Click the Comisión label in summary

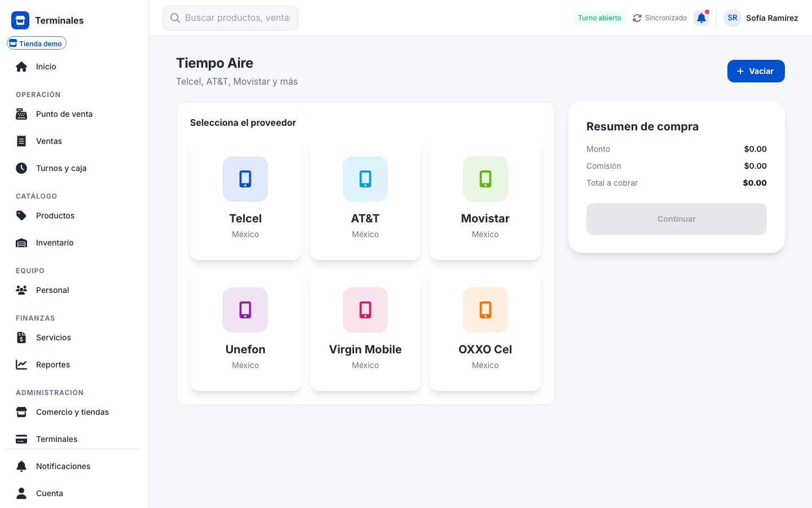[x=604, y=166]
